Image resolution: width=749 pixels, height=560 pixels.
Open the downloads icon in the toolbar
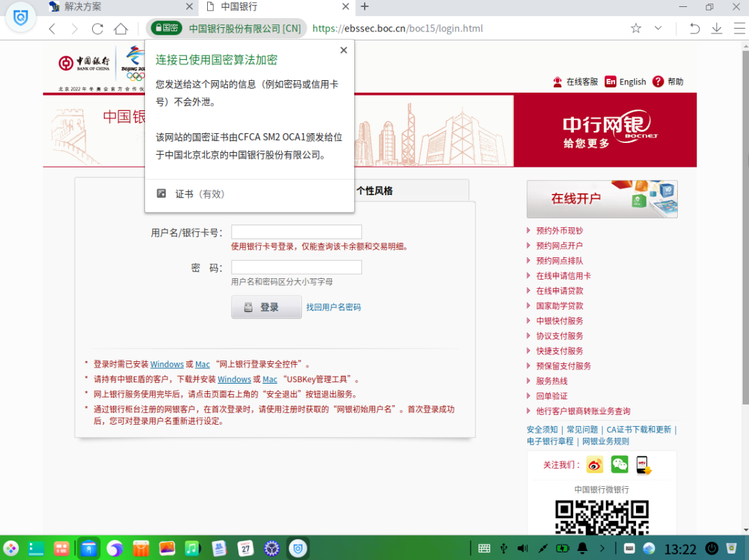pos(716,28)
